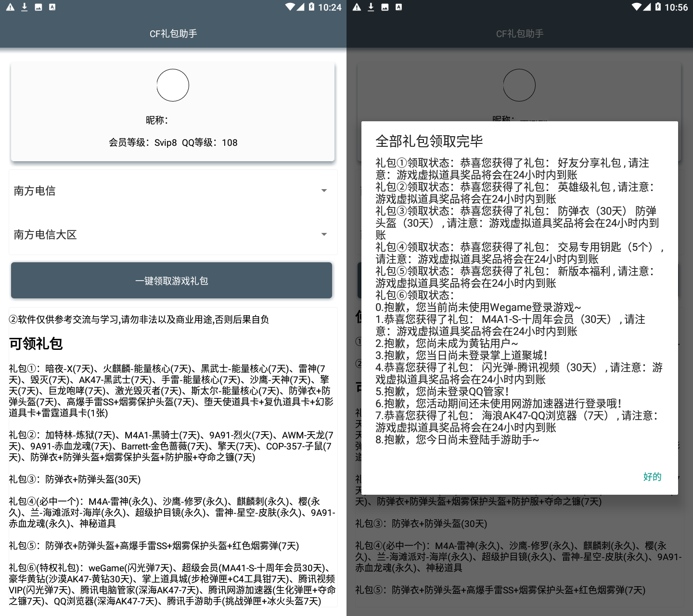Tap the round profile avatar above 昵称
The height and width of the screenshot is (616, 693).
173,85
